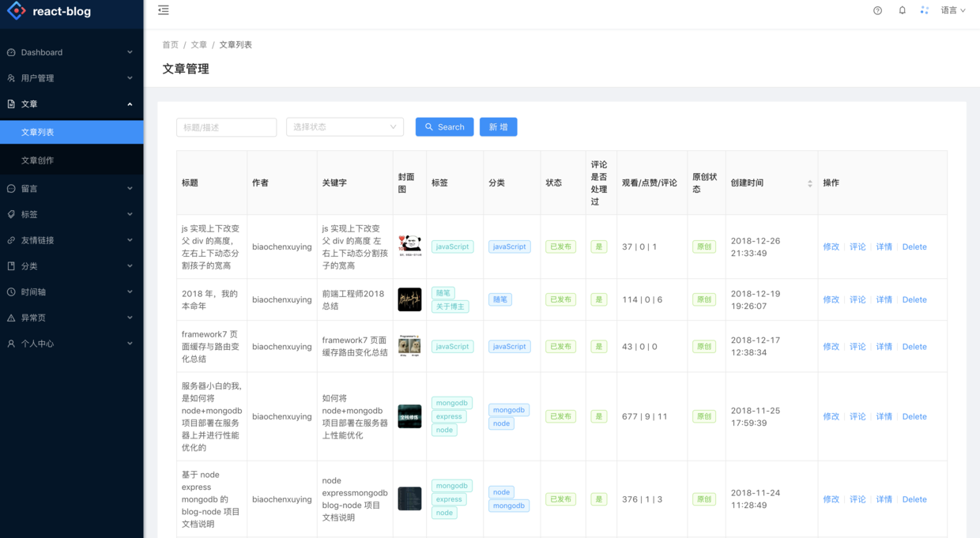Click the 标题/描述 search input field

coord(226,127)
